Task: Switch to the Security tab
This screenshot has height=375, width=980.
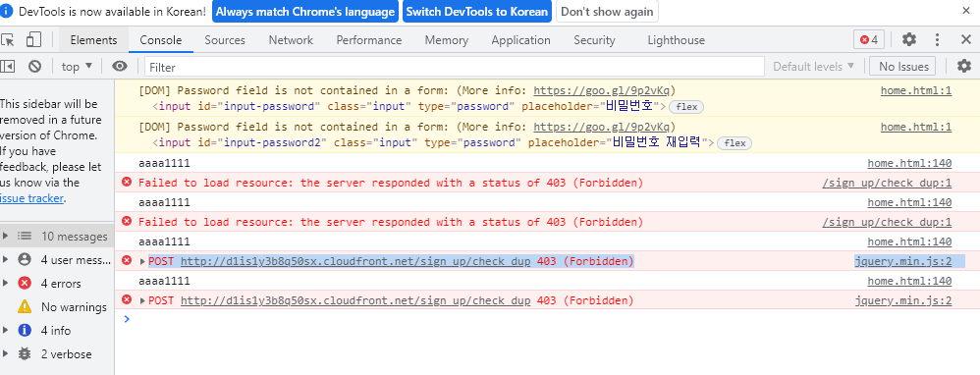Action: pos(594,40)
